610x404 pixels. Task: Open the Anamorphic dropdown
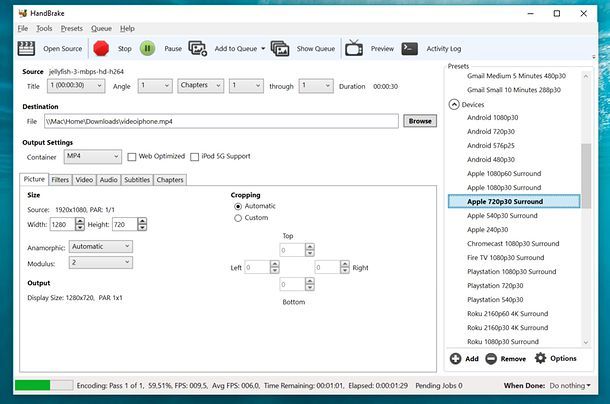point(101,247)
